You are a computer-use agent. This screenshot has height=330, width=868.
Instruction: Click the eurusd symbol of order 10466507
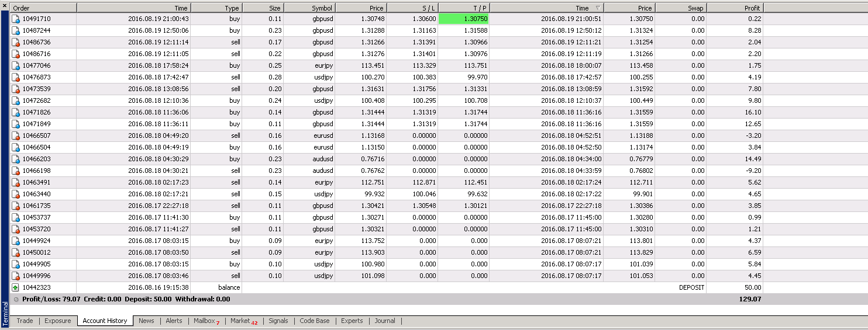(323, 136)
